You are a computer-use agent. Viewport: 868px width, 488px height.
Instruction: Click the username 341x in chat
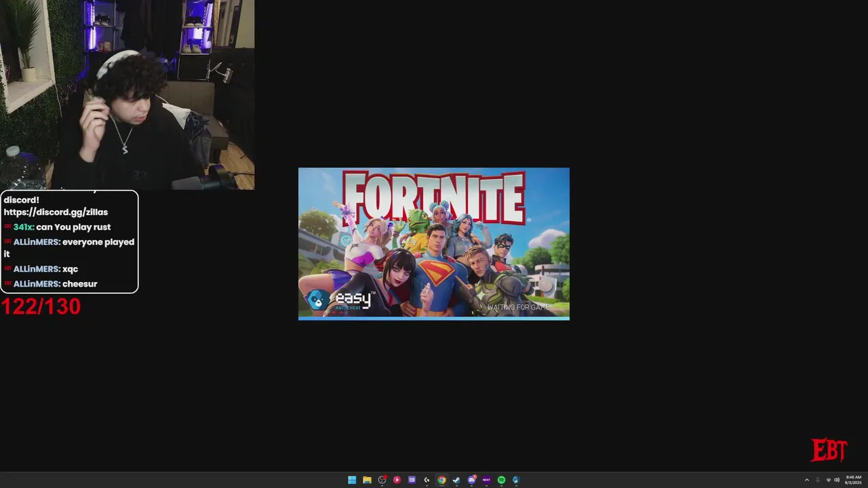tap(23, 227)
